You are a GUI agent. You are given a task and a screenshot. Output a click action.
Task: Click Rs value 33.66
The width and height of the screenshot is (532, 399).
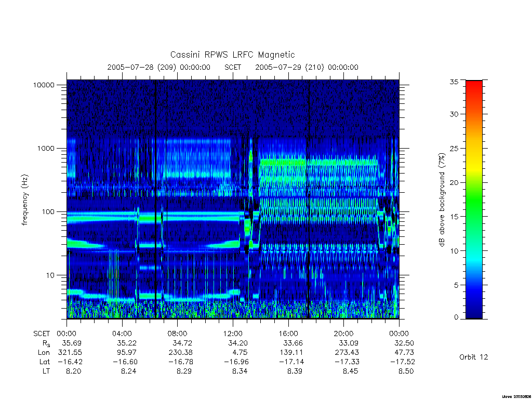click(x=293, y=343)
